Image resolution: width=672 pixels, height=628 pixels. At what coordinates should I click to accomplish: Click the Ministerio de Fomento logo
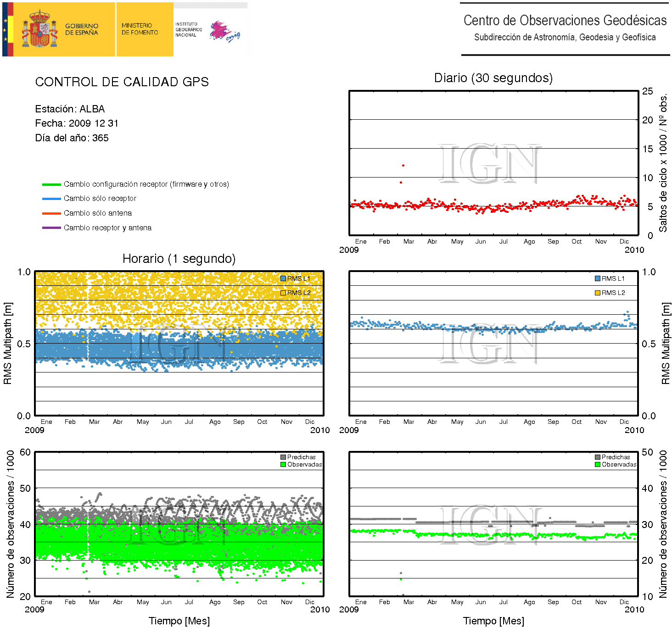140,29
